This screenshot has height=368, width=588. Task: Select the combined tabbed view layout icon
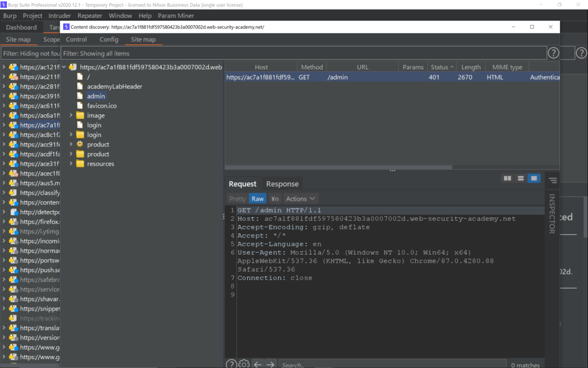click(534, 178)
